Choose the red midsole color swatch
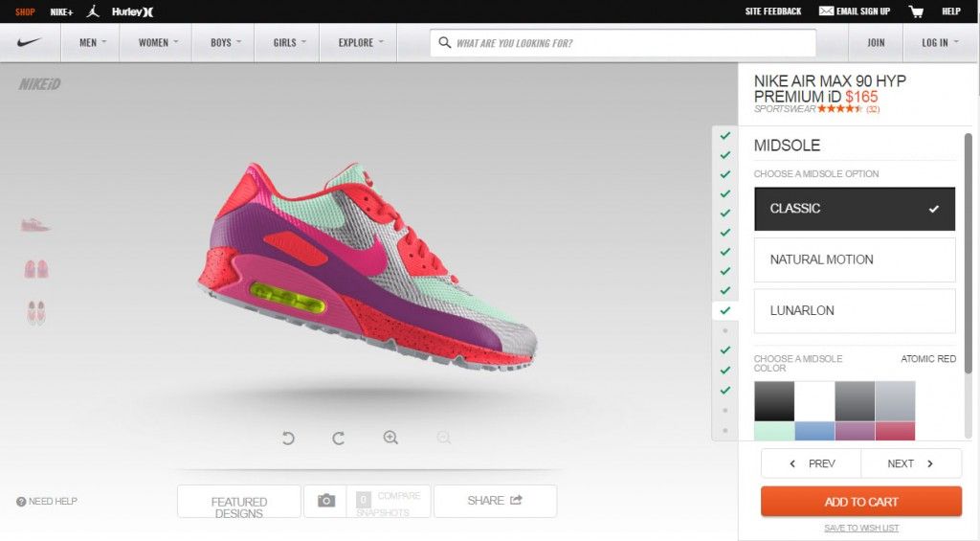 pyautogui.click(x=895, y=431)
